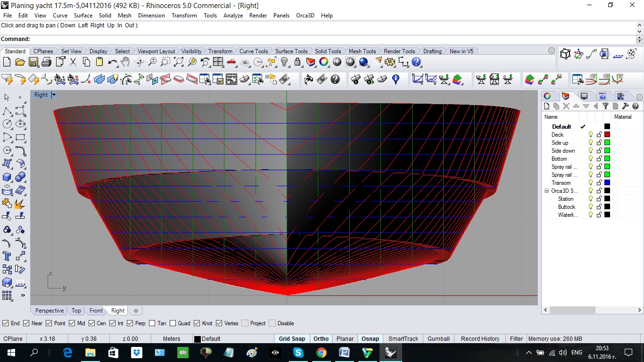Image resolution: width=644 pixels, height=362 pixels.
Task: Click the 4 Viewports layout icon
Action: point(218,62)
